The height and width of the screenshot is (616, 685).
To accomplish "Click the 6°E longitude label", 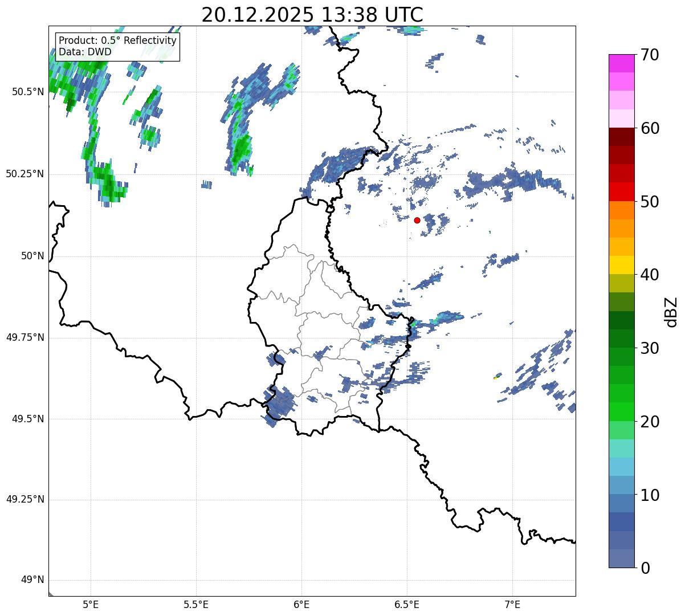I will [x=301, y=604].
